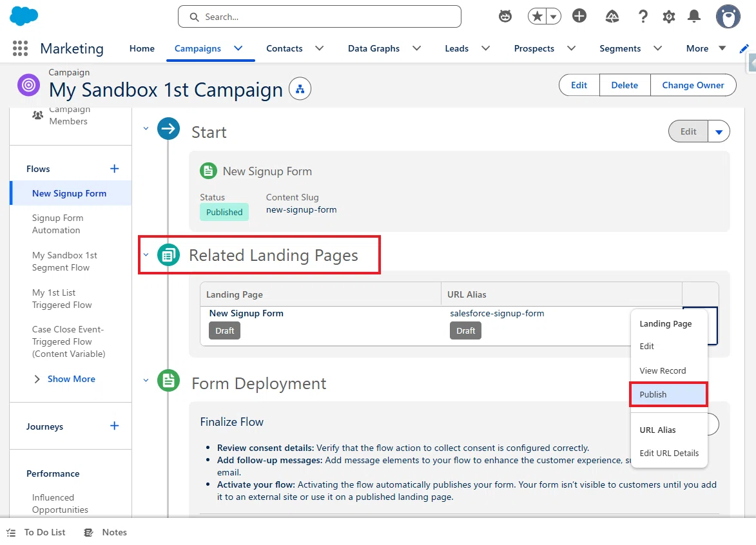Add a new journey with plus icon

pyautogui.click(x=114, y=426)
